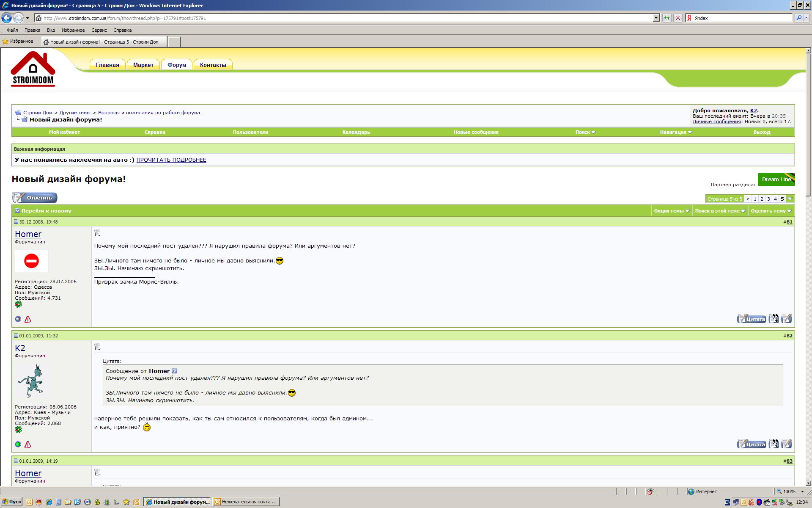Click K2's green reputation icon
The image size is (812, 508).
[x=18, y=430]
